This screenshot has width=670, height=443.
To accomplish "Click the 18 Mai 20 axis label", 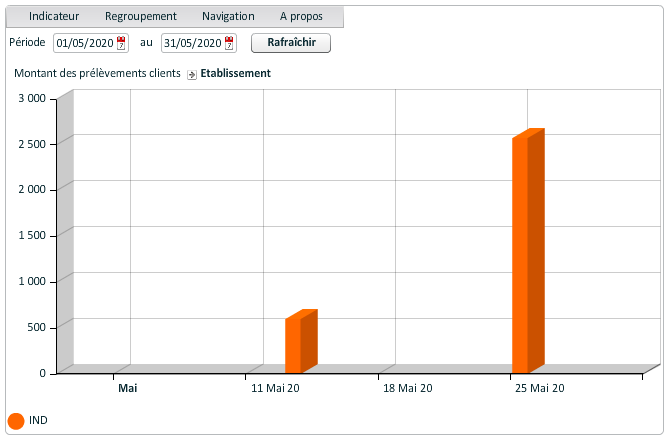I will coord(408,388).
